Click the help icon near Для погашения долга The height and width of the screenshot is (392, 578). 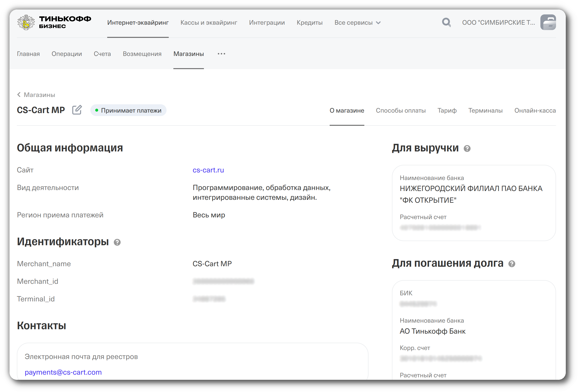tap(512, 264)
